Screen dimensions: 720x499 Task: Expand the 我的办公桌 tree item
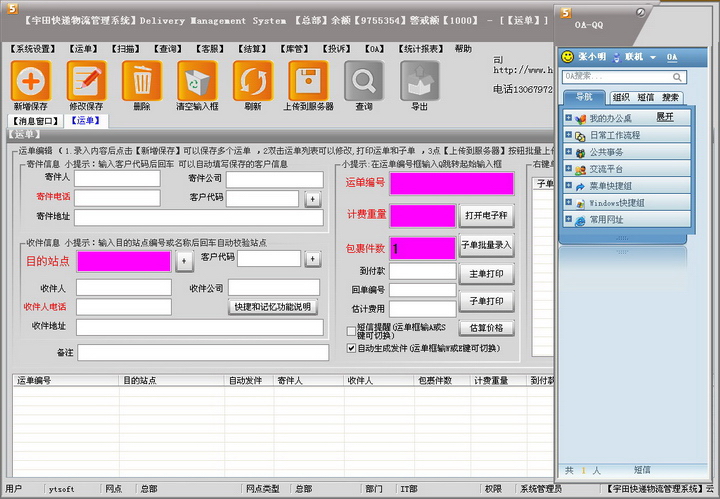coord(569,117)
